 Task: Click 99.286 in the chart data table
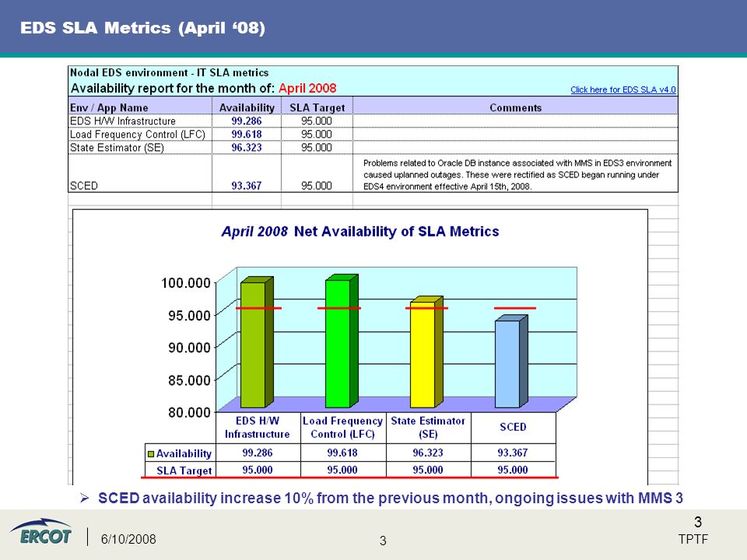pos(258,453)
